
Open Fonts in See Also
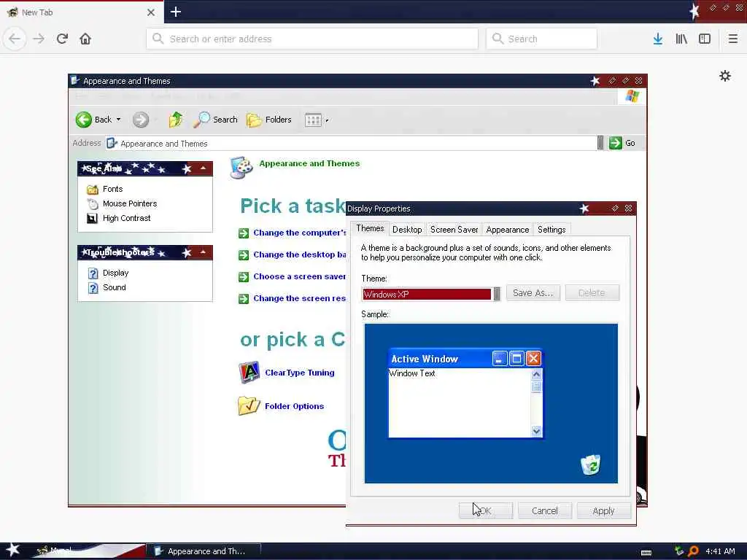point(112,189)
